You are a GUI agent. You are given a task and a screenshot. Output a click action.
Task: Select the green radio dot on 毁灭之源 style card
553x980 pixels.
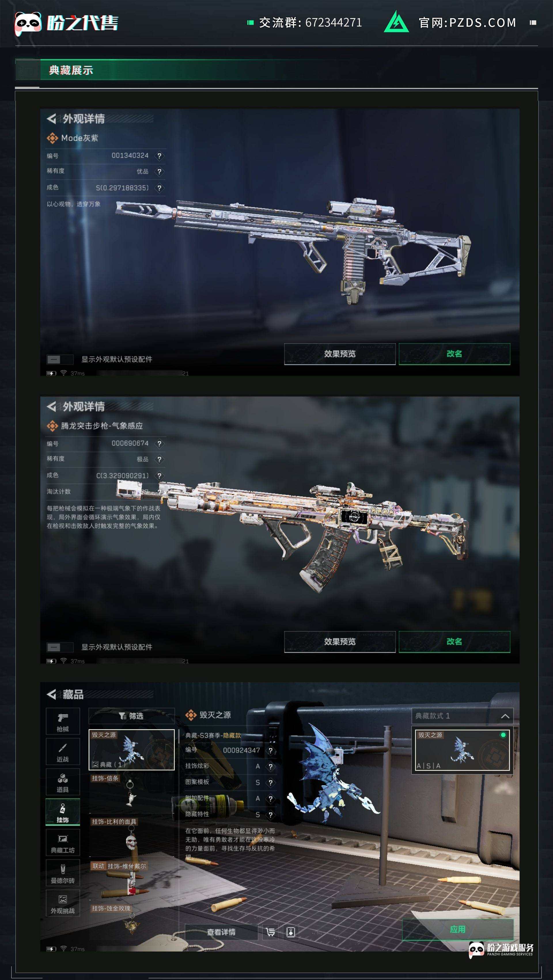[x=503, y=735]
